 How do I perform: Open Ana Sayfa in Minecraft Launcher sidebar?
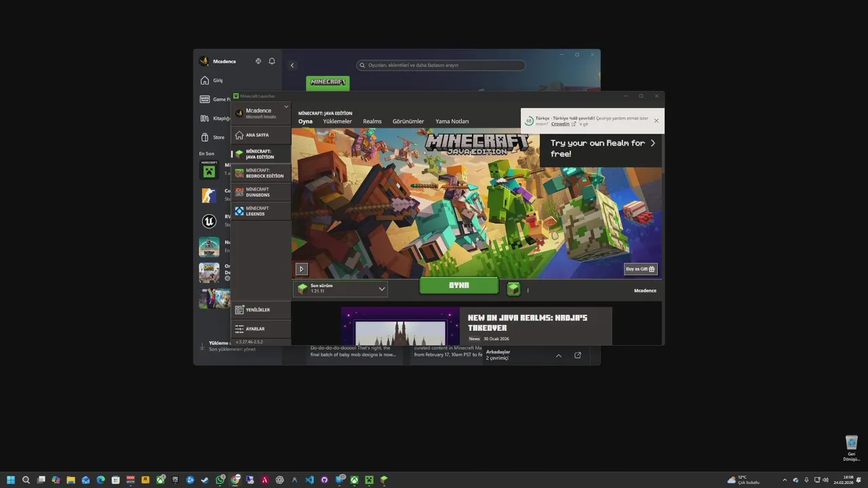pyautogui.click(x=260, y=135)
